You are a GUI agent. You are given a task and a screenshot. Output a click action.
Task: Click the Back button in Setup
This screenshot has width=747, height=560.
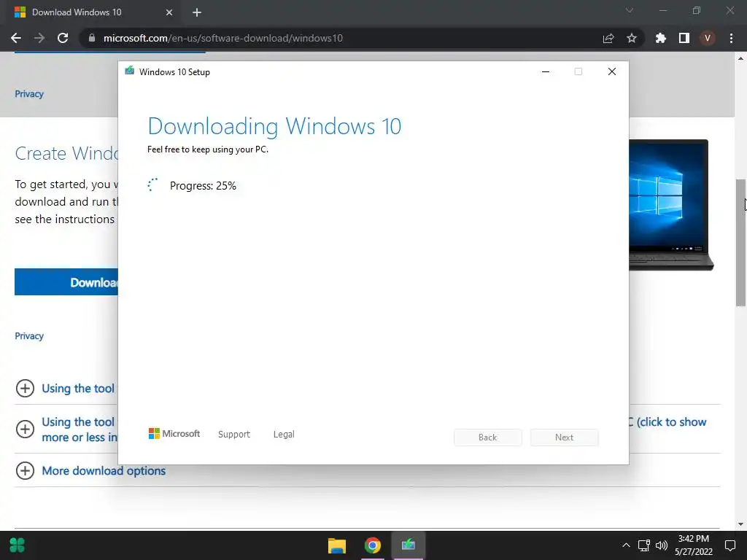488,437
